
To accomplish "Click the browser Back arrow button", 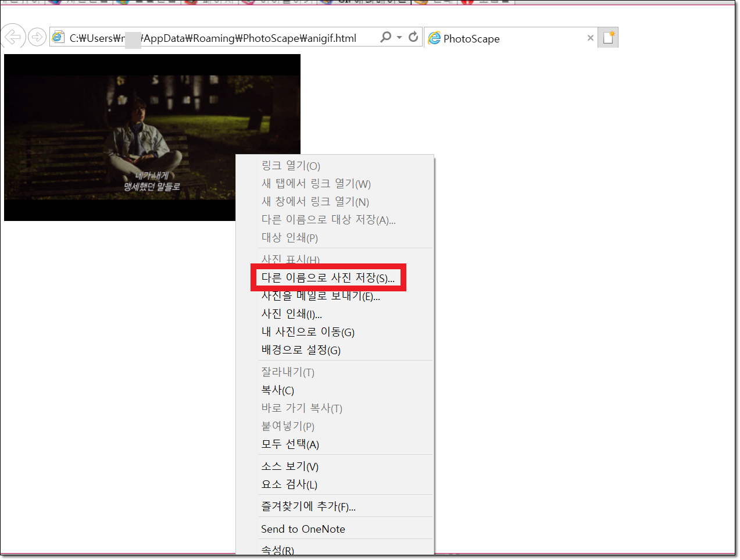I will point(13,37).
